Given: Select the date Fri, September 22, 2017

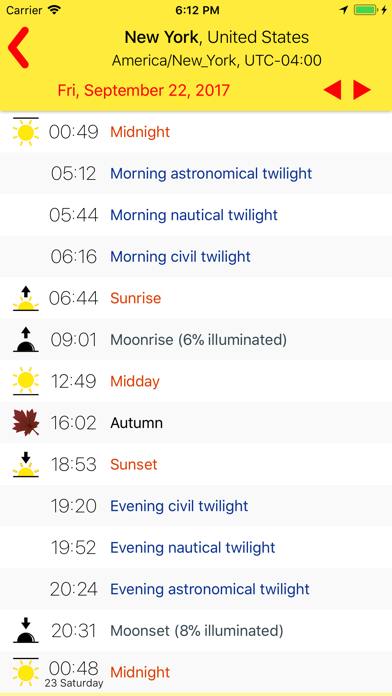Looking at the screenshot, I should (143, 91).
